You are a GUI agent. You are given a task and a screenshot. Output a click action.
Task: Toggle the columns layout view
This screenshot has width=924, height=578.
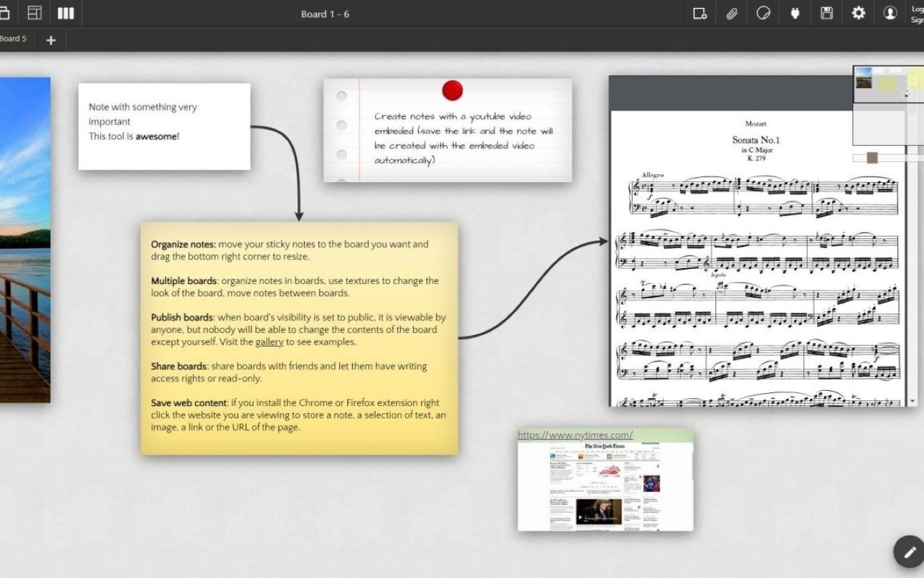pos(66,13)
